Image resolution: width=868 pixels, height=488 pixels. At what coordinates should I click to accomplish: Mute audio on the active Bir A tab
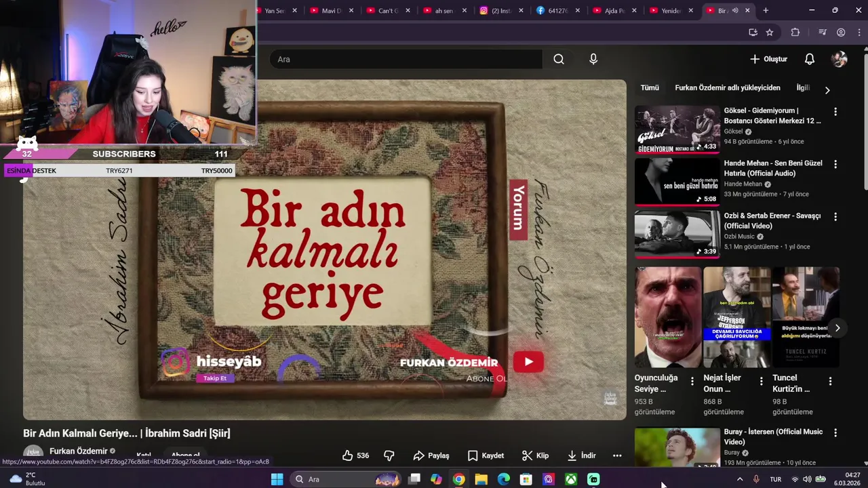[x=735, y=11]
